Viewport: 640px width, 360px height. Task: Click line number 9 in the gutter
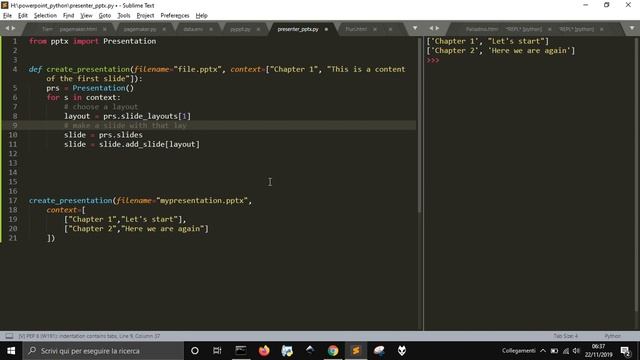[x=15, y=125]
